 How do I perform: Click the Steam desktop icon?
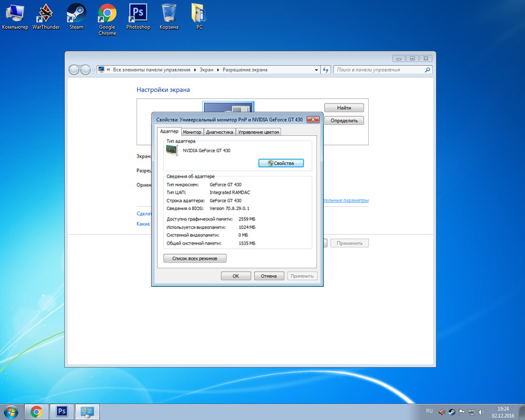(76, 14)
